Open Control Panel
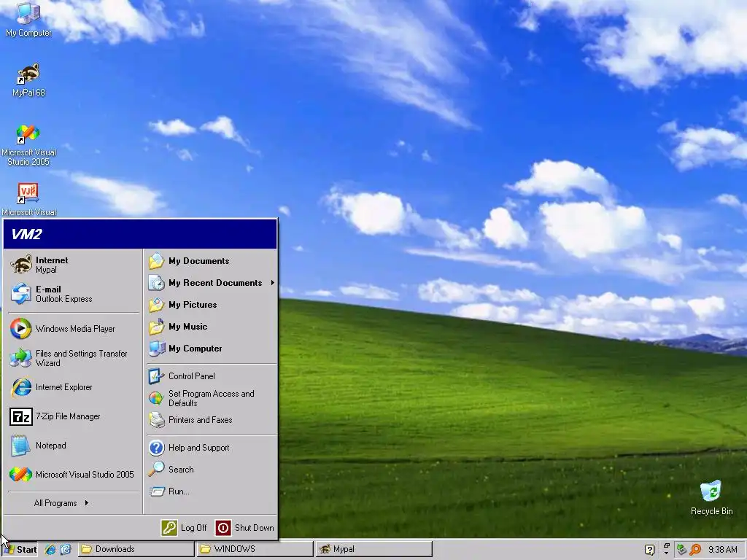The image size is (747, 560). click(212, 376)
